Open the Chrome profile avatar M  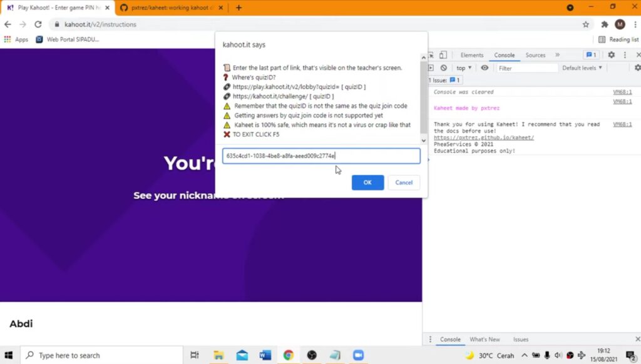620,24
